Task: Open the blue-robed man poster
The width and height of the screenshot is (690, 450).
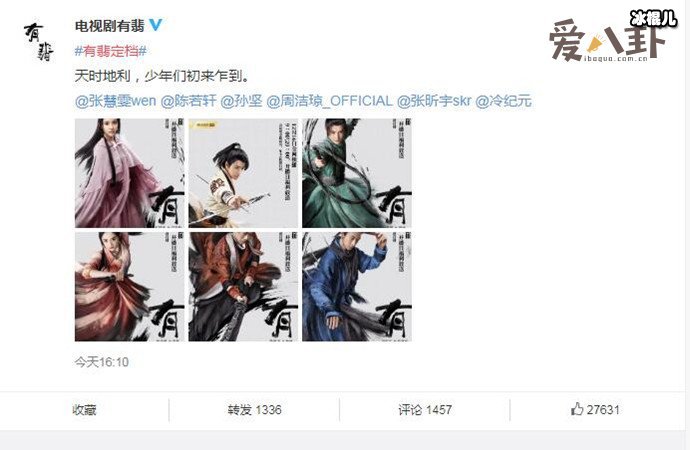Action: pyautogui.click(x=356, y=286)
